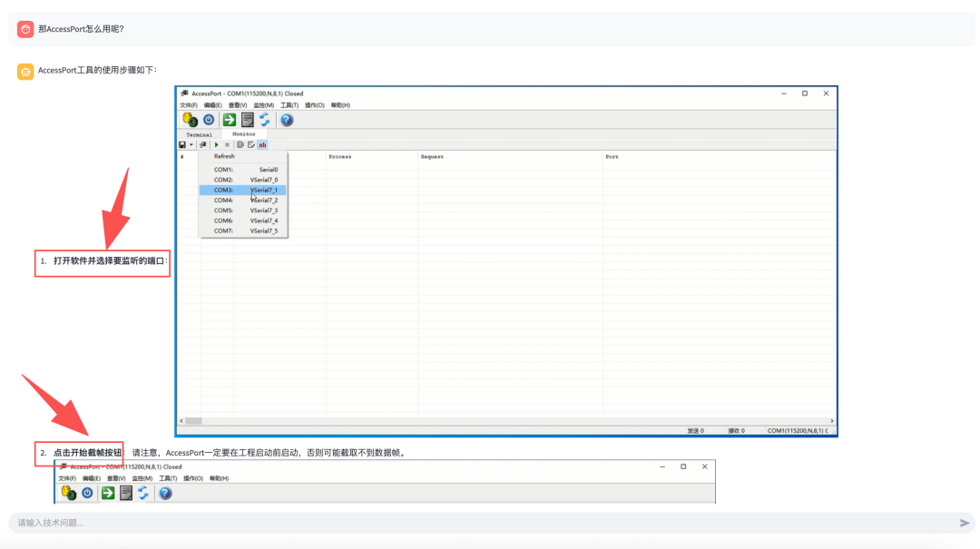This screenshot has width=980, height=549.
Task: Click the blue refresh arrows icon in top toolbar
Action: [x=265, y=119]
